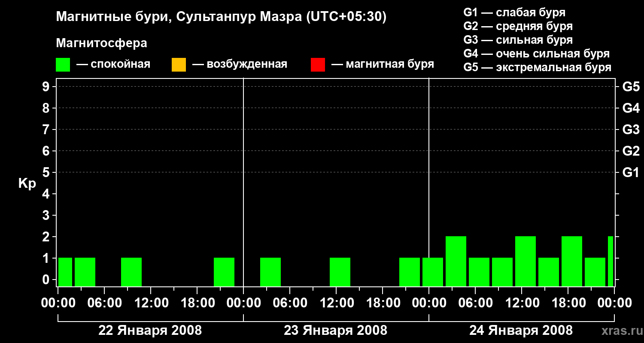
Task: Select the '— спокойная' legend label
Action: 113,65
